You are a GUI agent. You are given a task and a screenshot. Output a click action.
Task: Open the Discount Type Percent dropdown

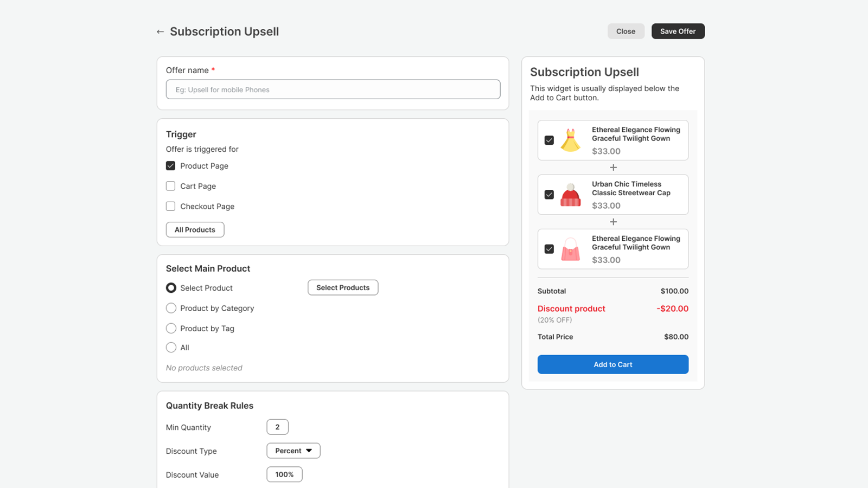293,451
